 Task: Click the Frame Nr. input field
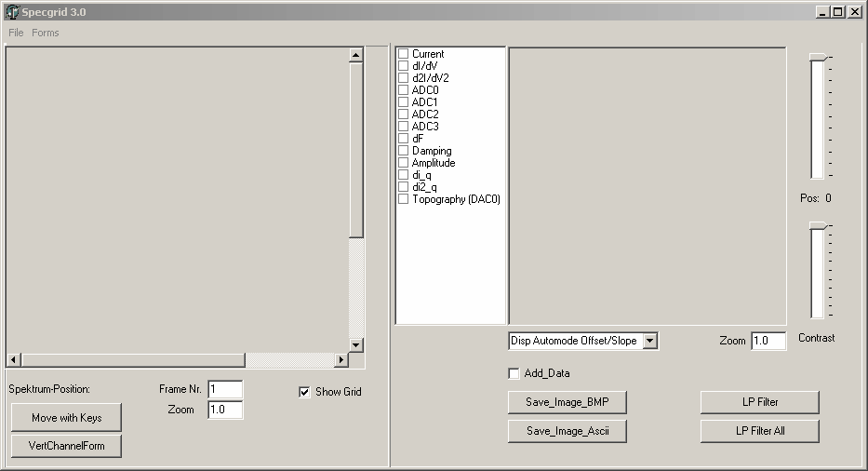[225, 389]
